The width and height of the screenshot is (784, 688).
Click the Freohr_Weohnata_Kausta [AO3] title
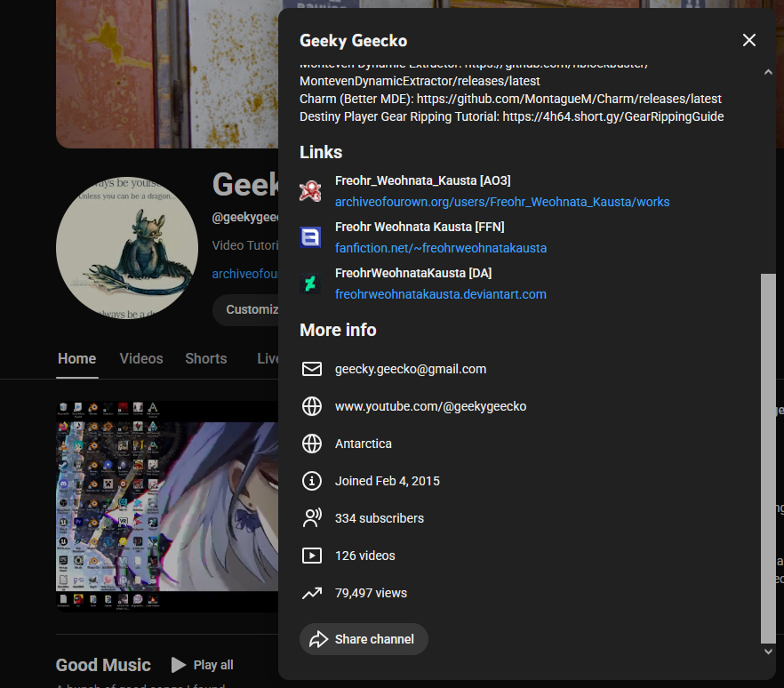pyautogui.click(x=422, y=180)
